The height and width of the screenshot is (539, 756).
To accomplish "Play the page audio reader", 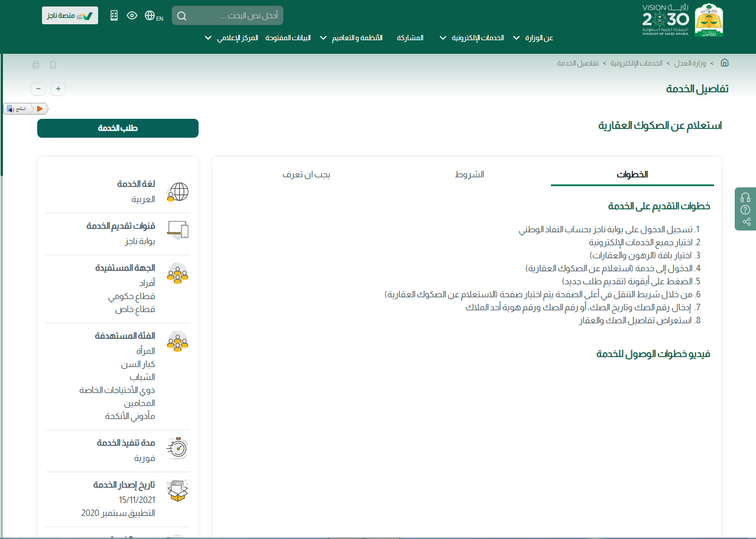I will click(40, 109).
